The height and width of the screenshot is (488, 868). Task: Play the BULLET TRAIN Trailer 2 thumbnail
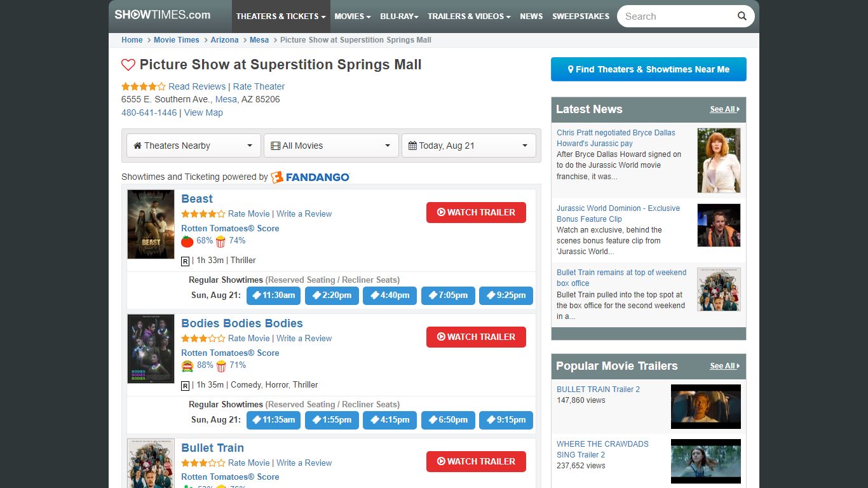coord(706,407)
